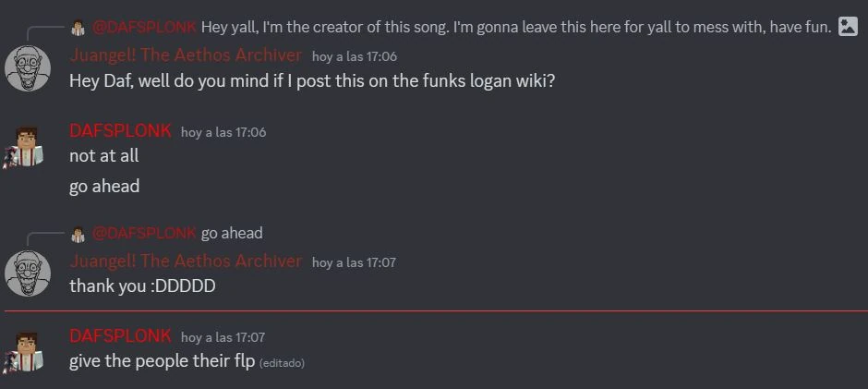Click the DAFSPLONK username above "give the people their flp"
This screenshot has width=868, height=389.
pyautogui.click(x=120, y=336)
